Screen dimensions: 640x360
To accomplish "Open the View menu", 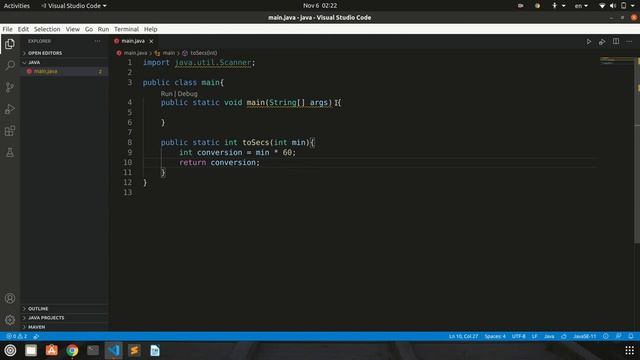I will click(73, 29).
